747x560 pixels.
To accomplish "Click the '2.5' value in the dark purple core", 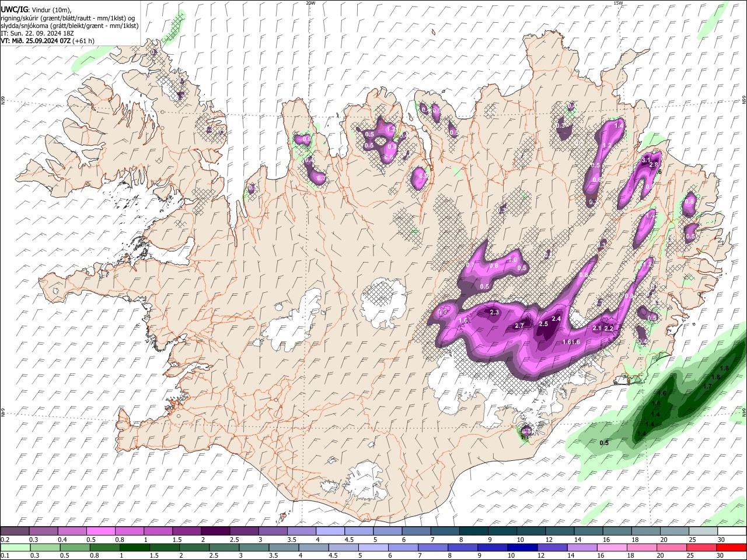I will tap(543, 324).
